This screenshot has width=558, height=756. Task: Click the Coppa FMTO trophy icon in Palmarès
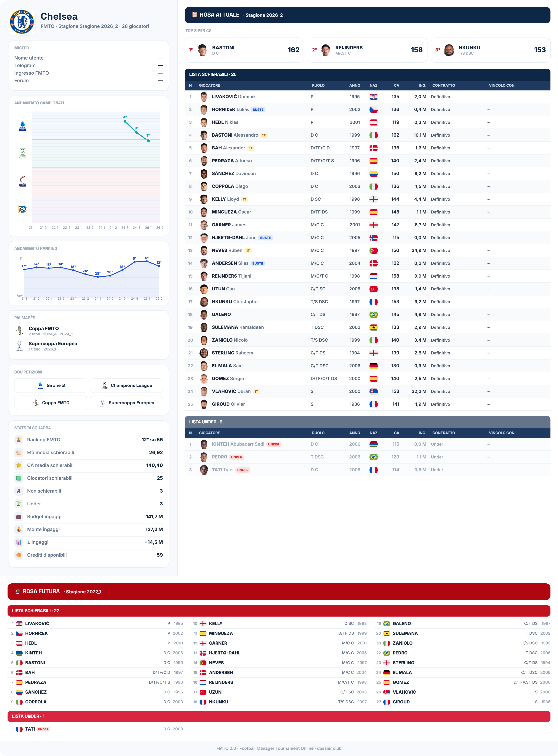20,331
